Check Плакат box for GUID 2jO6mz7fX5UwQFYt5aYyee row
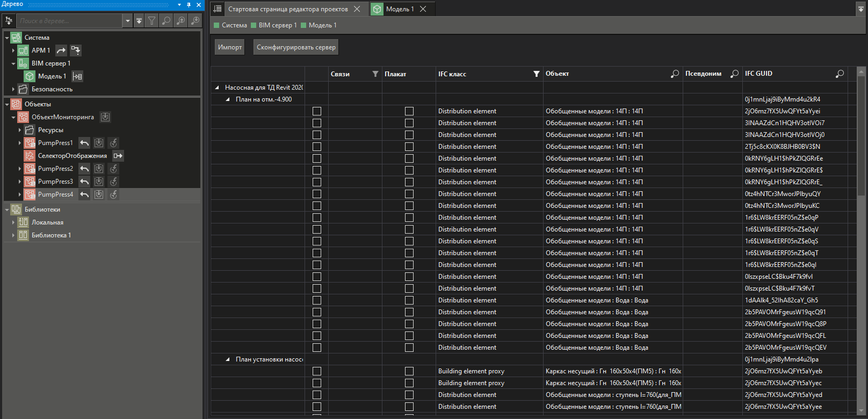This screenshot has width=868, height=419. (409, 407)
